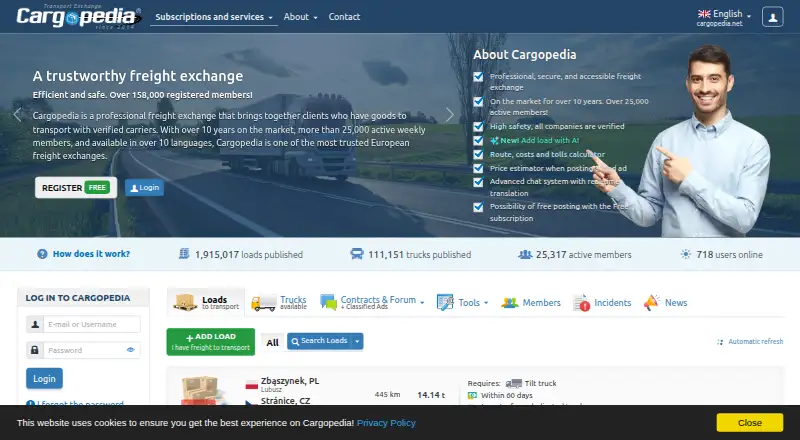This screenshot has height=440, width=800.
Task: Click the Contracts & Forum chat icon
Action: pos(328,302)
